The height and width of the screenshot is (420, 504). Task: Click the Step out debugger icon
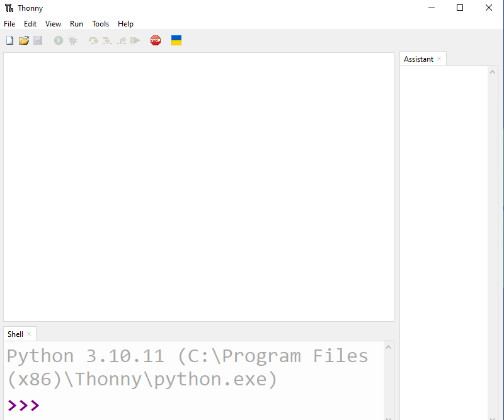click(x=121, y=40)
